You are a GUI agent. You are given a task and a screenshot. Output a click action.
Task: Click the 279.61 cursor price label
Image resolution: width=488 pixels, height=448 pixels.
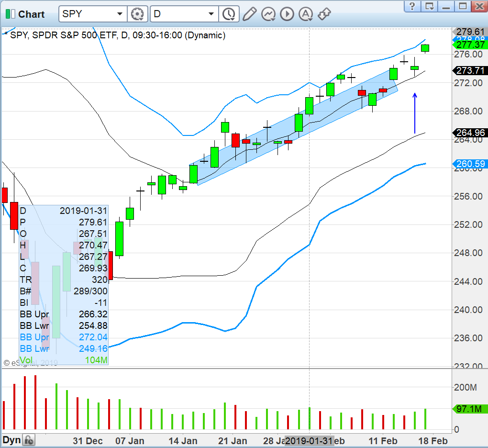pyautogui.click(x=470, y=32)
